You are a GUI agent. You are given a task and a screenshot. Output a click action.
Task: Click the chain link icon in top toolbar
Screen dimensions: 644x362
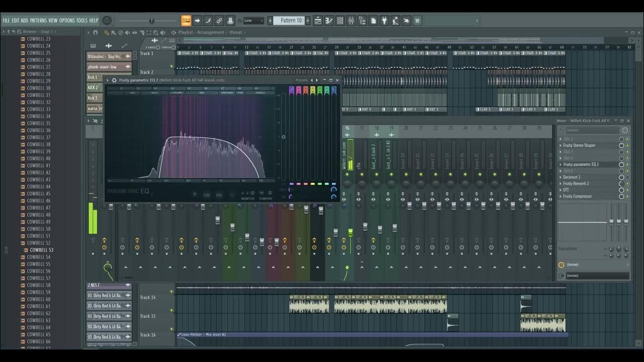click(x=219, y=21)
